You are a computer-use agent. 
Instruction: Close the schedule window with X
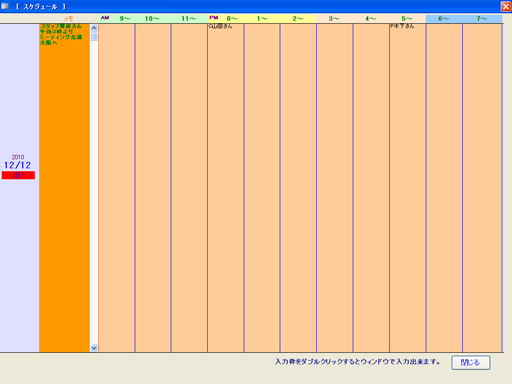tap(506, 6)
